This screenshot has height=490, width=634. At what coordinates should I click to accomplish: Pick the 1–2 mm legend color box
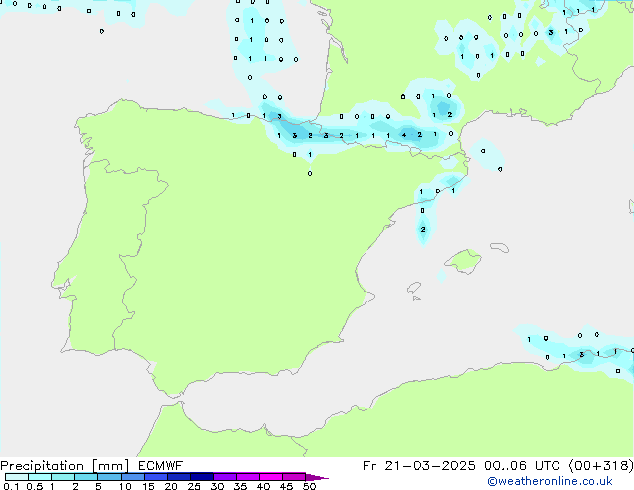point(63,477)
